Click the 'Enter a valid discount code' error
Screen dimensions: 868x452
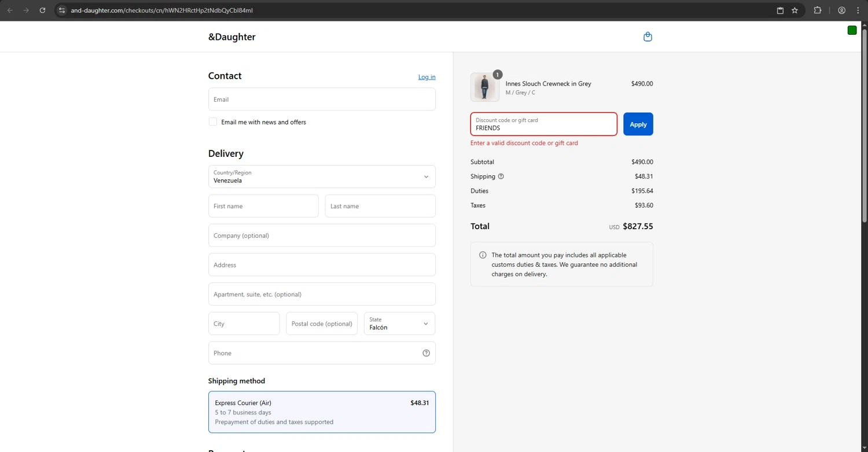524,143
